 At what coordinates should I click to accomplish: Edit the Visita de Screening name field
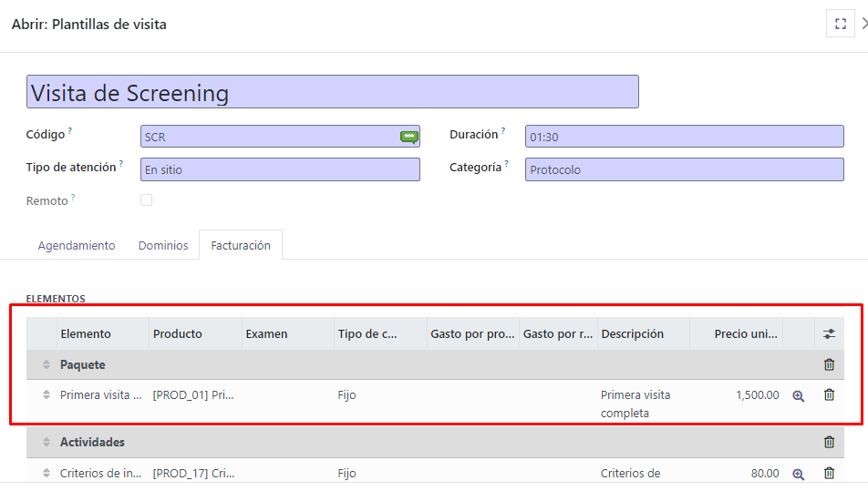click(x=332, y=92)
